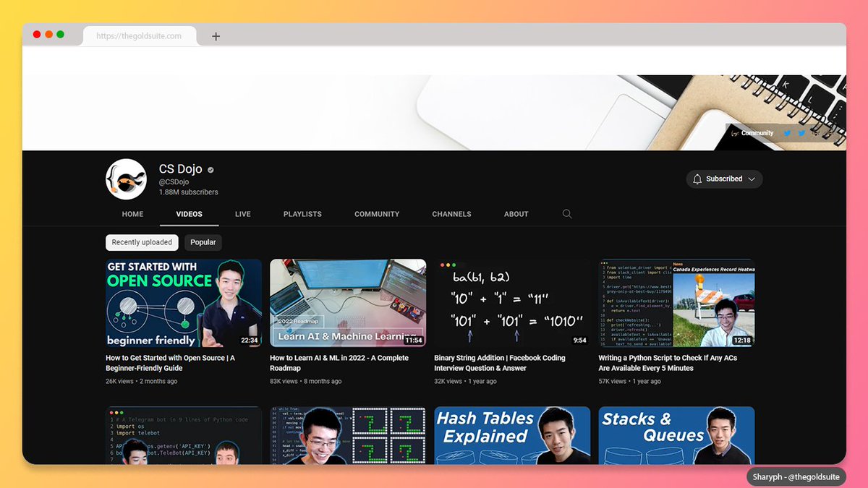
Task: Select the Recently uploaded filter chip
Action: 142,242
